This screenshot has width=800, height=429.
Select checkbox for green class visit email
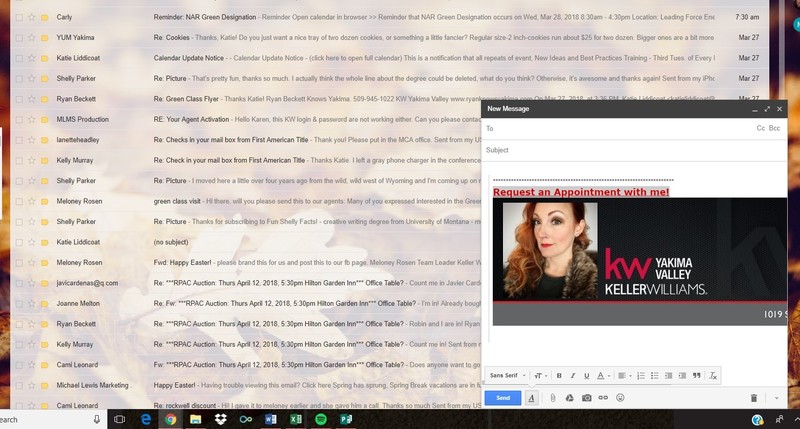point(19,201)
